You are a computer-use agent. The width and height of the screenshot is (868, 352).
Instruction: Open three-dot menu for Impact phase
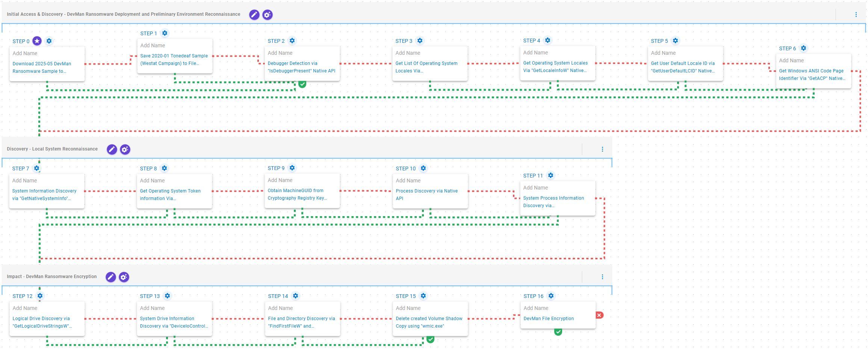(x=602, y=277)
